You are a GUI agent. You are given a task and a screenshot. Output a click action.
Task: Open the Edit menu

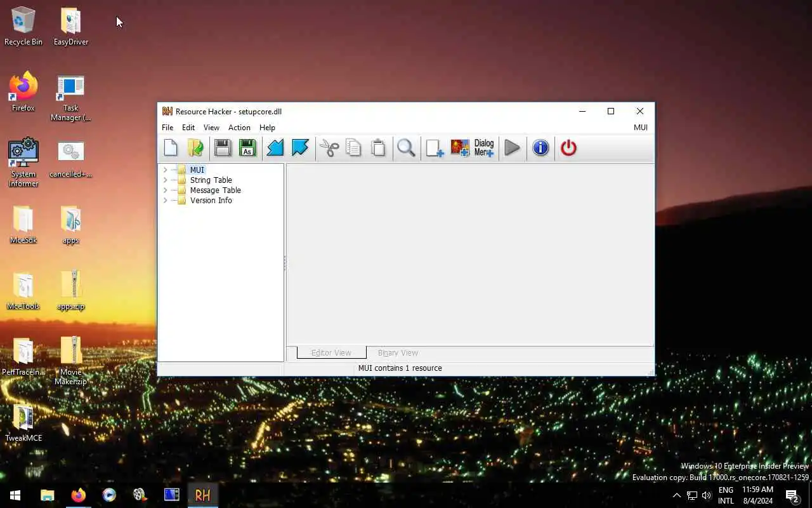click(188, 128)
